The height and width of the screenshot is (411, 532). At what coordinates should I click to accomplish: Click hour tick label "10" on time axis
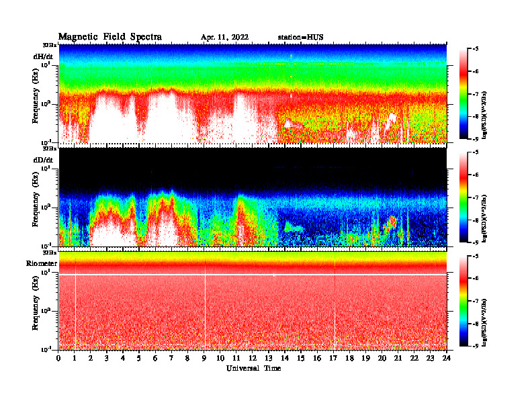click(220, 358)
